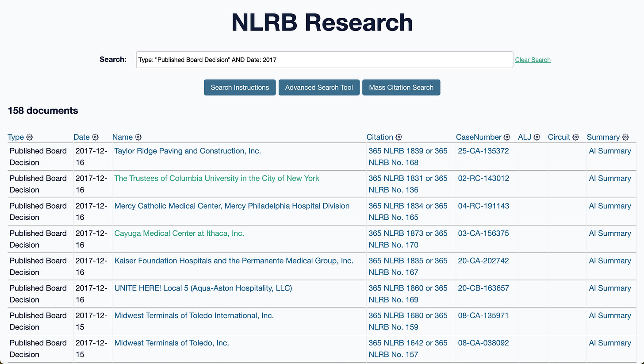View AI Summary for Cayuga Medical Center
The image size is (644, 364).
tap(610, 233)
